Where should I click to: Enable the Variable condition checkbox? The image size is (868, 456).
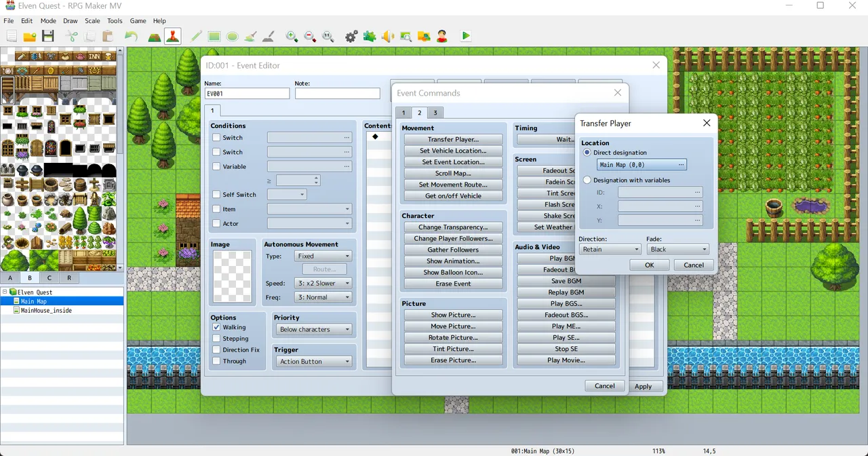pyautogui.click(x=216, y=166)
